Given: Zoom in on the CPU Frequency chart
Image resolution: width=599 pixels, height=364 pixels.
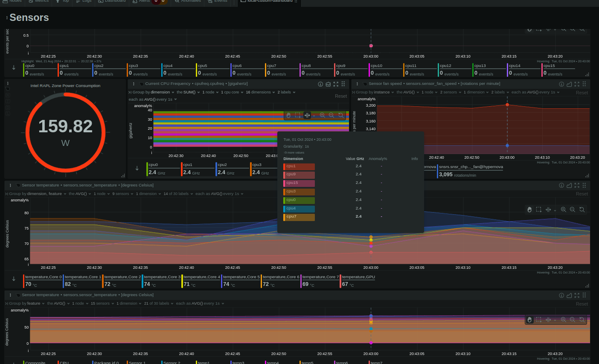Looking at the screenshot, I should click(323, 115).
